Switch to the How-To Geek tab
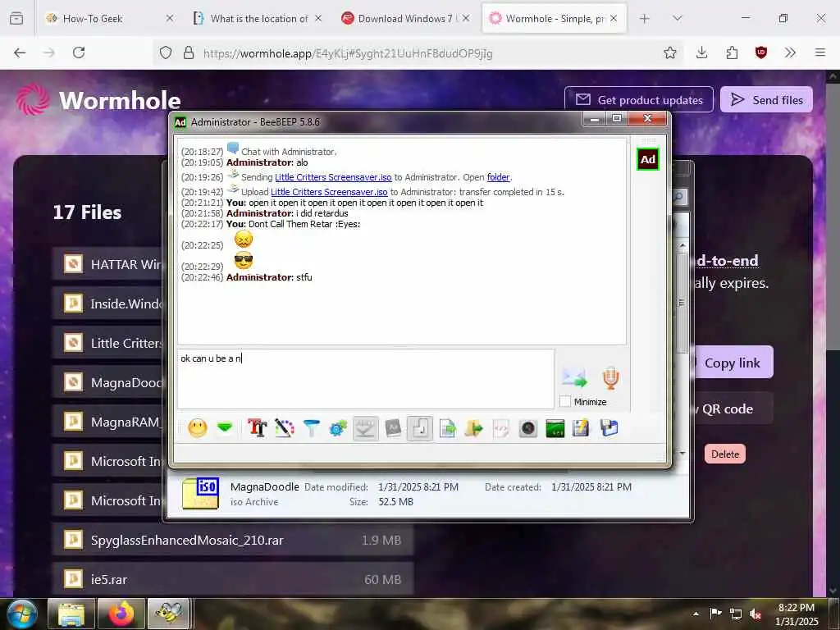This screenshot has width=840, height=630. tap(110, 19)
